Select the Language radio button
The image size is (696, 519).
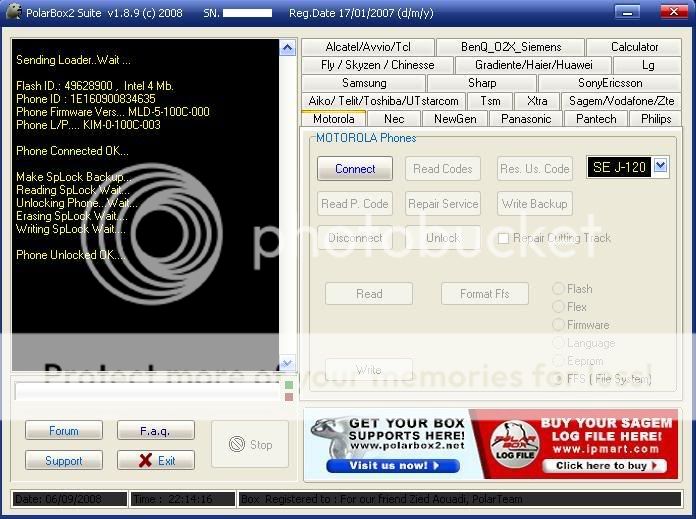pos(558,343)
